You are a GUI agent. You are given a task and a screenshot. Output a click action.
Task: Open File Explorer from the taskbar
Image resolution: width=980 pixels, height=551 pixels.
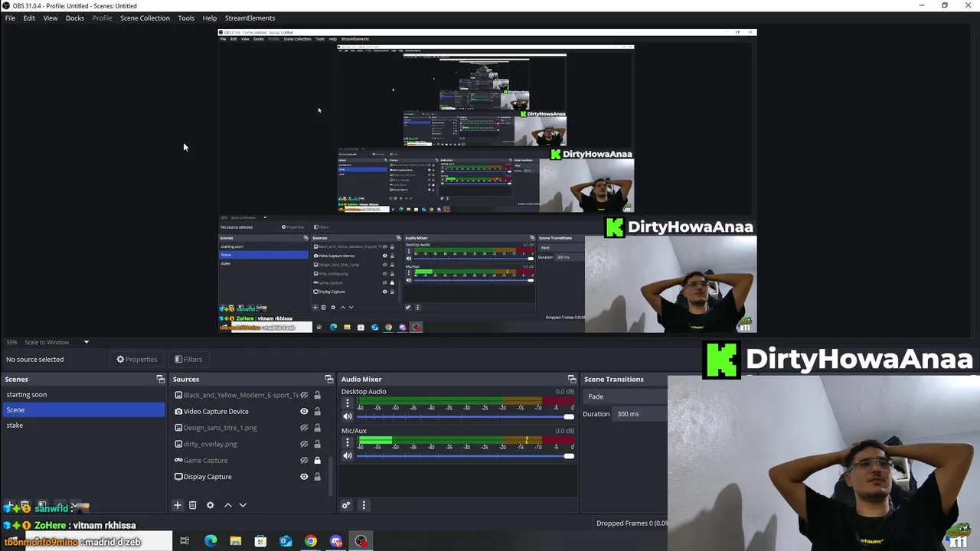pyautogui.click(x=236, y=541)
